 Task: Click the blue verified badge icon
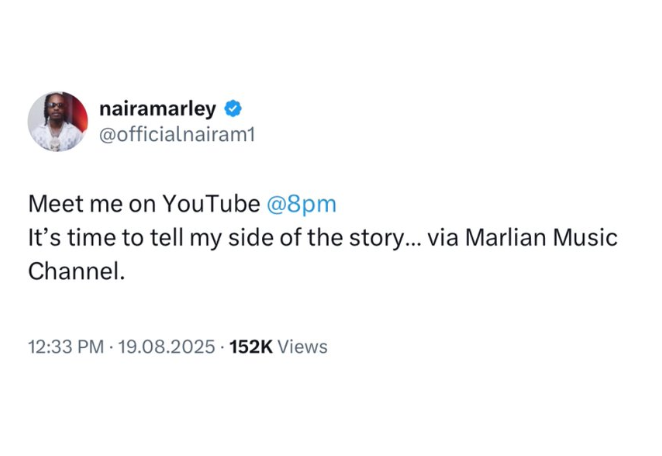click(231, 108)
